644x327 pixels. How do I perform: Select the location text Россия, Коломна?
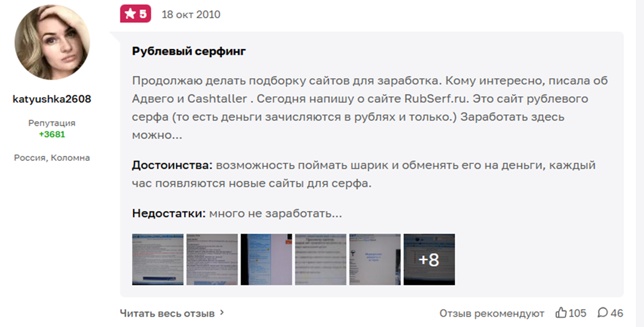pos(52,158)
